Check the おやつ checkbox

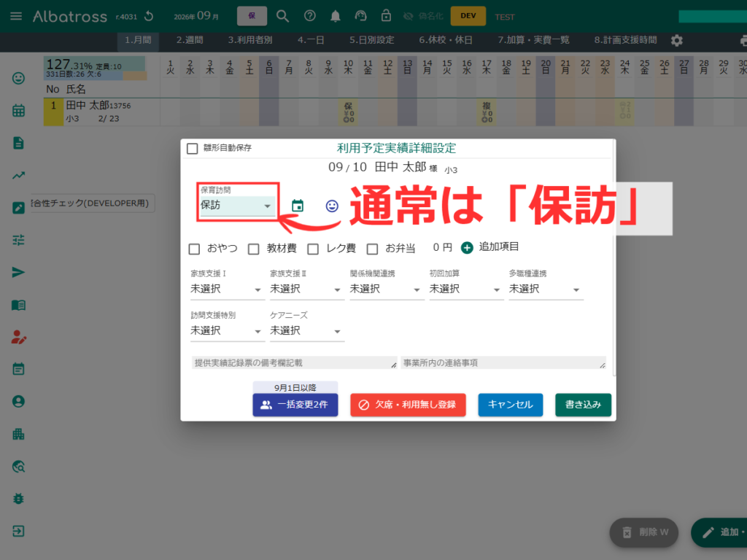click(194, 249)
